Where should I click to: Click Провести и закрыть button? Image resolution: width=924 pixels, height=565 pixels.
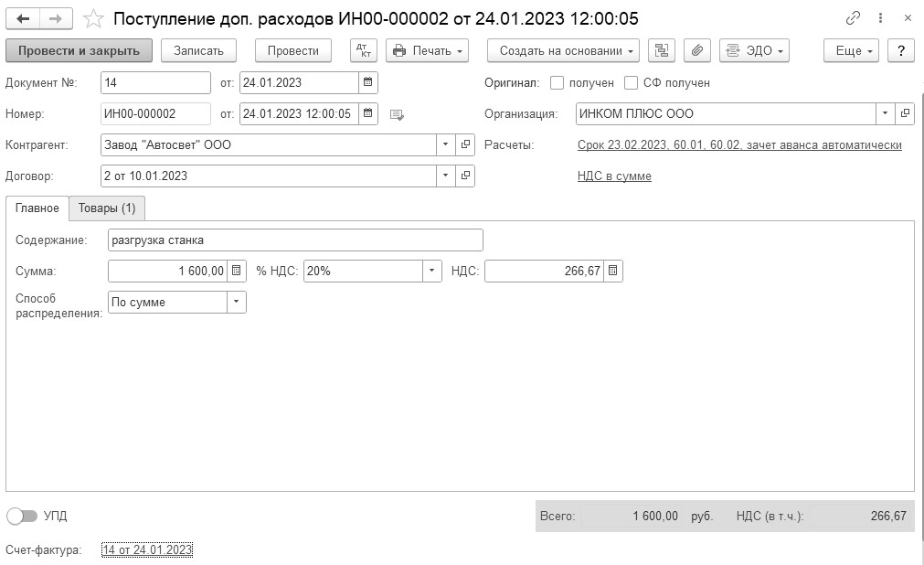(79, 50)
